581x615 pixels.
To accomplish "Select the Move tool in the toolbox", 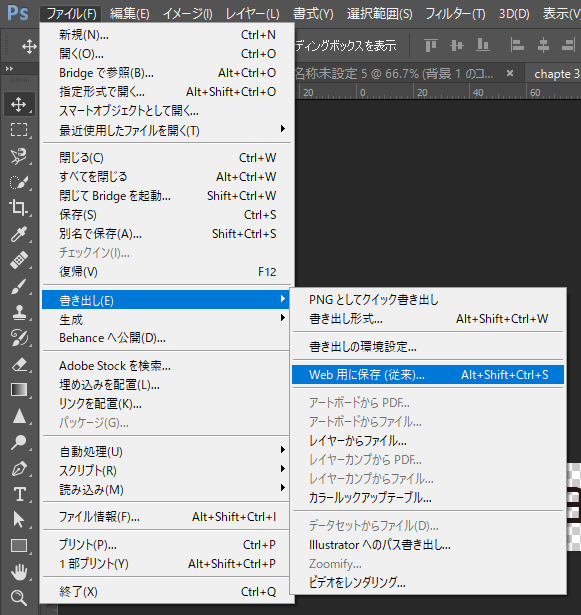I will [19, 104].
